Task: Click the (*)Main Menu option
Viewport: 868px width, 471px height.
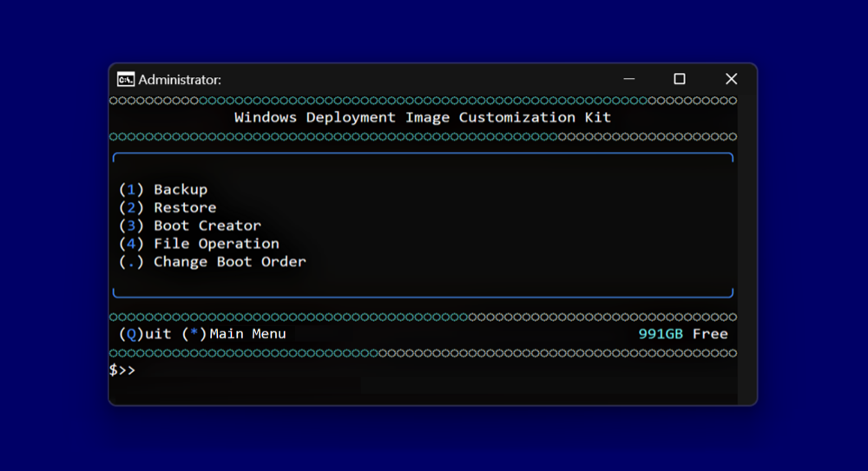Action: 234,334
